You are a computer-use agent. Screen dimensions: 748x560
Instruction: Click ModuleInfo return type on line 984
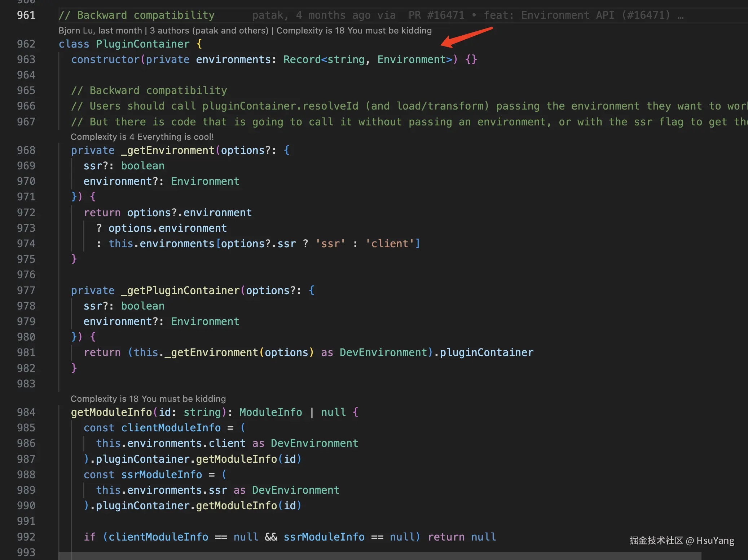click(x=270, y=412)
